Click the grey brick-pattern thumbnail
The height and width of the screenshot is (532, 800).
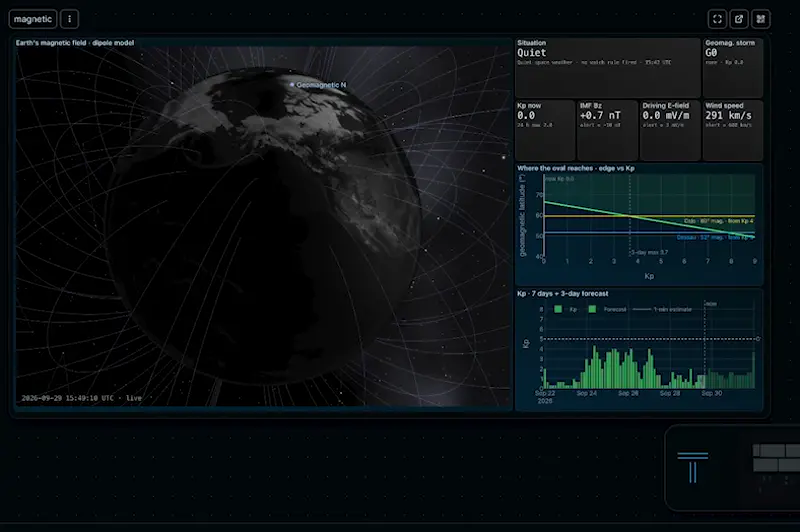[x=777, y=458]
